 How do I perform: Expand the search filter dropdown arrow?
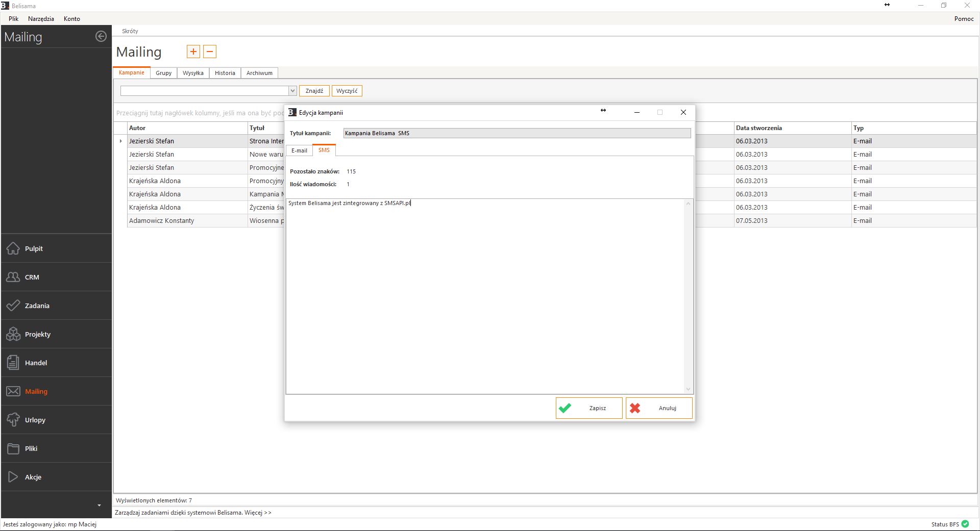[292, 91]
